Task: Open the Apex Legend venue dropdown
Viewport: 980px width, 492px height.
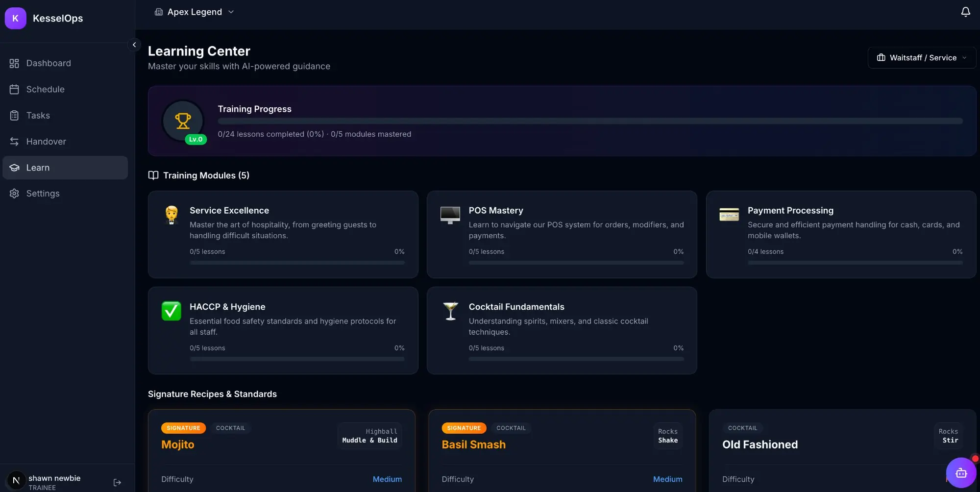Action: tap(195, 12)
